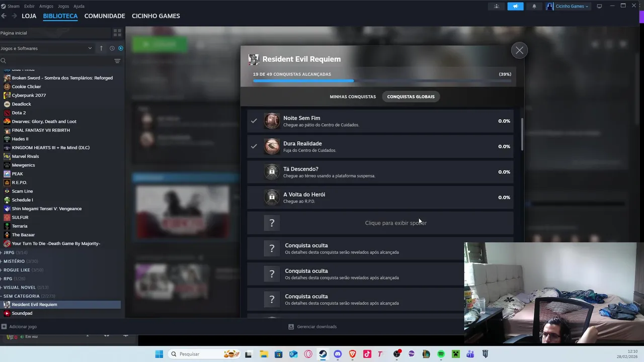Open the Jogos e Softwares filter dropdown

tap(47, 48)
